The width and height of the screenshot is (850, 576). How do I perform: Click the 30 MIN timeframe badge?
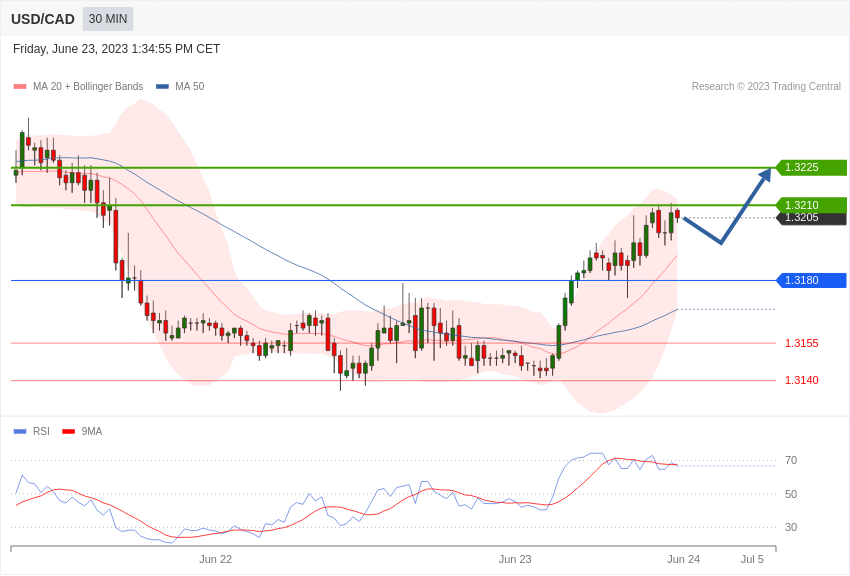tap(108, 19)
